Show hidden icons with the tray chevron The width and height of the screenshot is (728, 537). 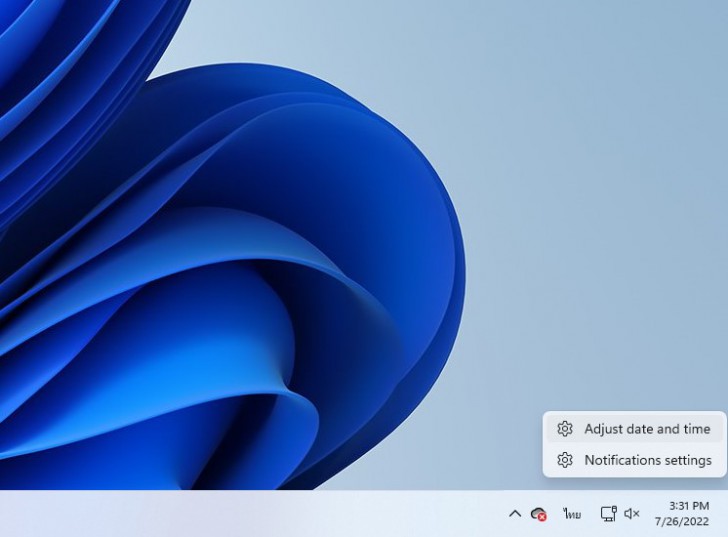click(514, 514)
